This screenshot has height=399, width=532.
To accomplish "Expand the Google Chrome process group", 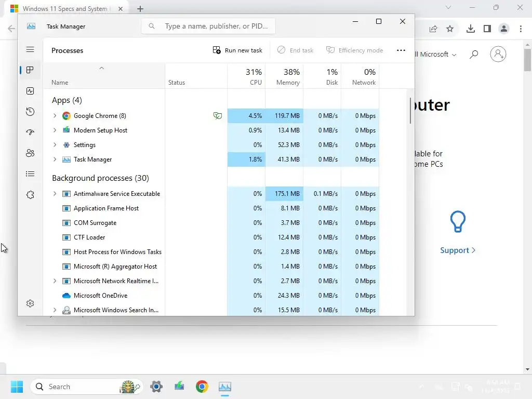I will 55,116.
